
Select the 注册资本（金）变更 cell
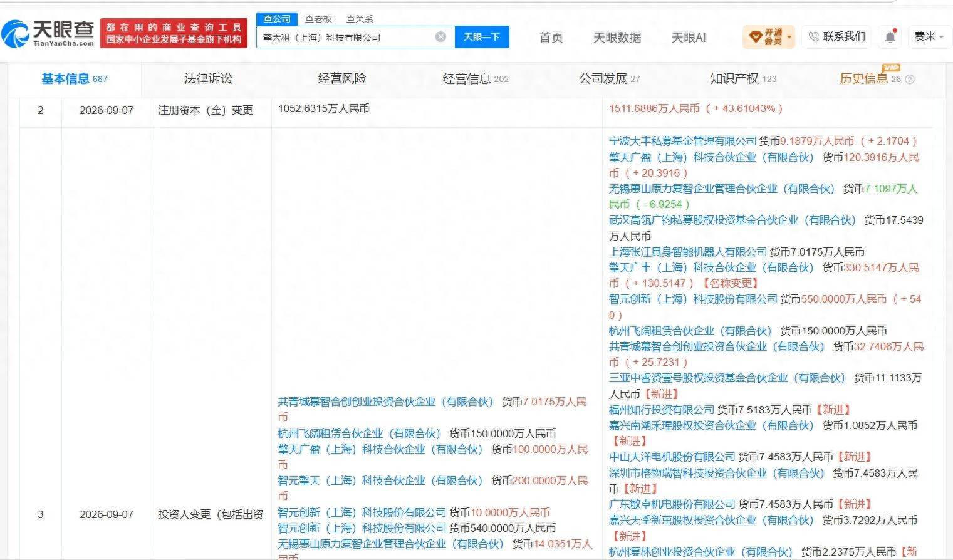(x=205, y=110)
